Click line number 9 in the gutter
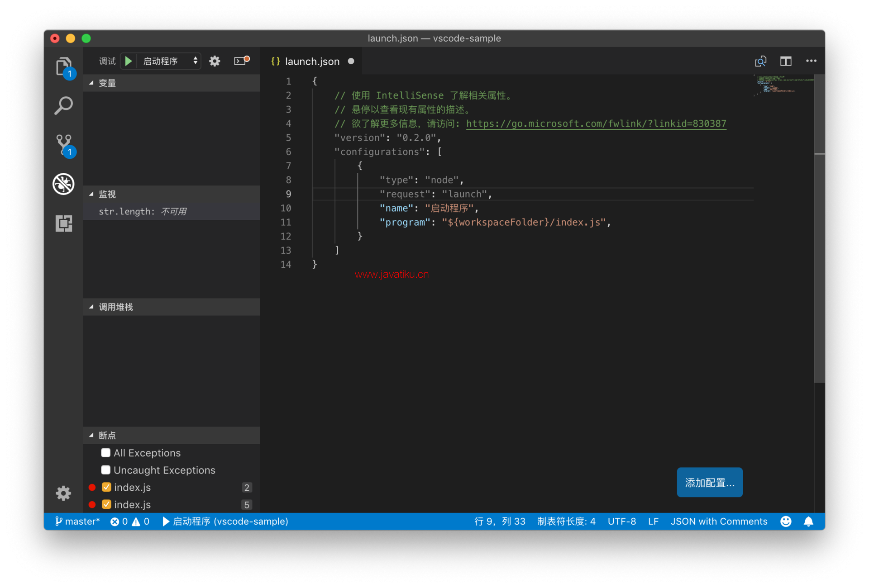Image resolution: width=869 pixels, height=588 pixels. [288, 194]
